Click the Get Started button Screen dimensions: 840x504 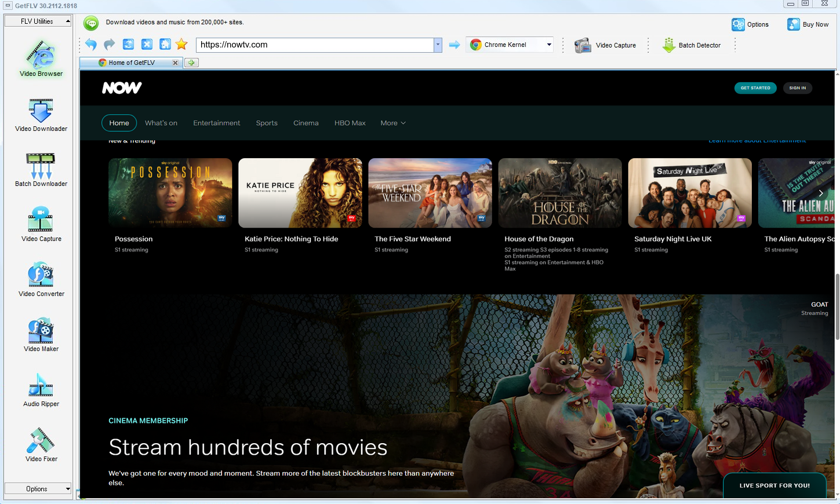coord(755,88)
